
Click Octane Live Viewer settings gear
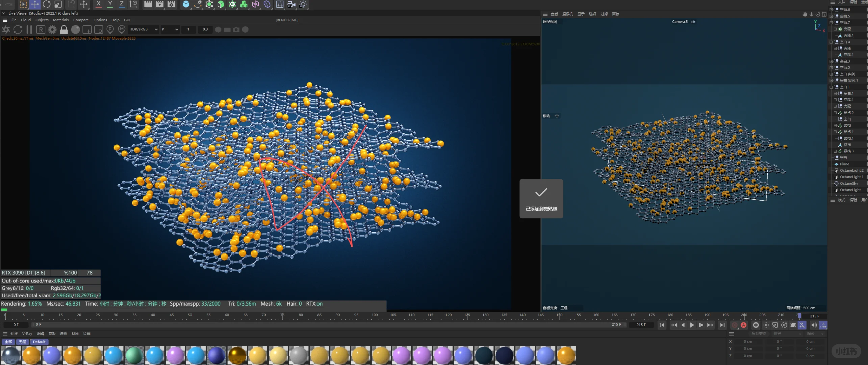pos(52,30)
